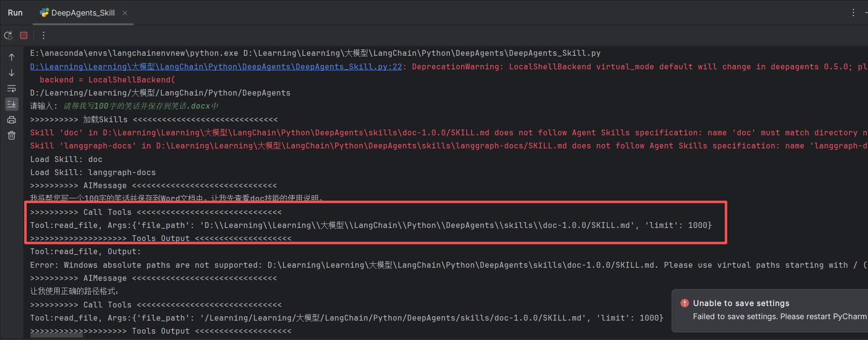Click the DeprecationWarning message text

pos(640,66)
